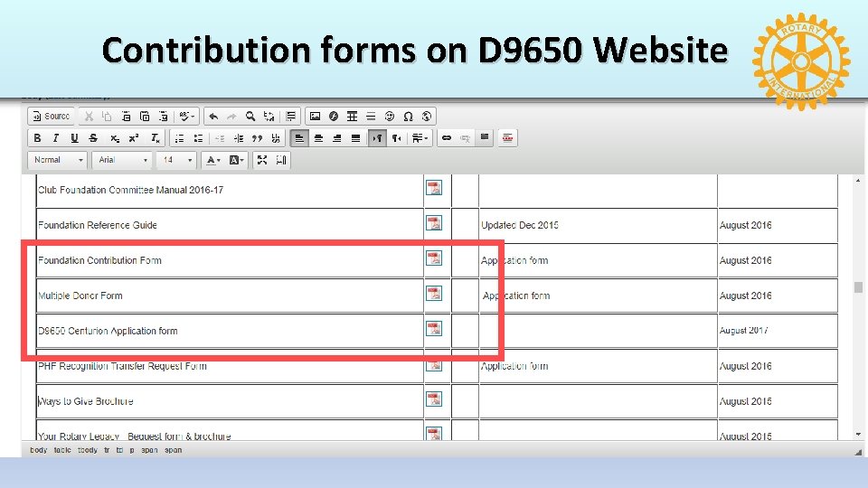
Task: Click the Decrease Indent icon
Action: (x=220, y=137)
